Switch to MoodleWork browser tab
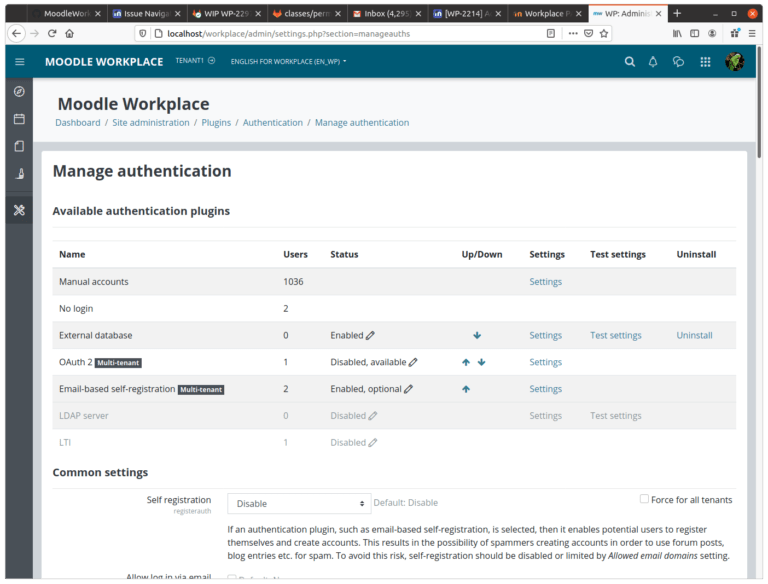 65,14
